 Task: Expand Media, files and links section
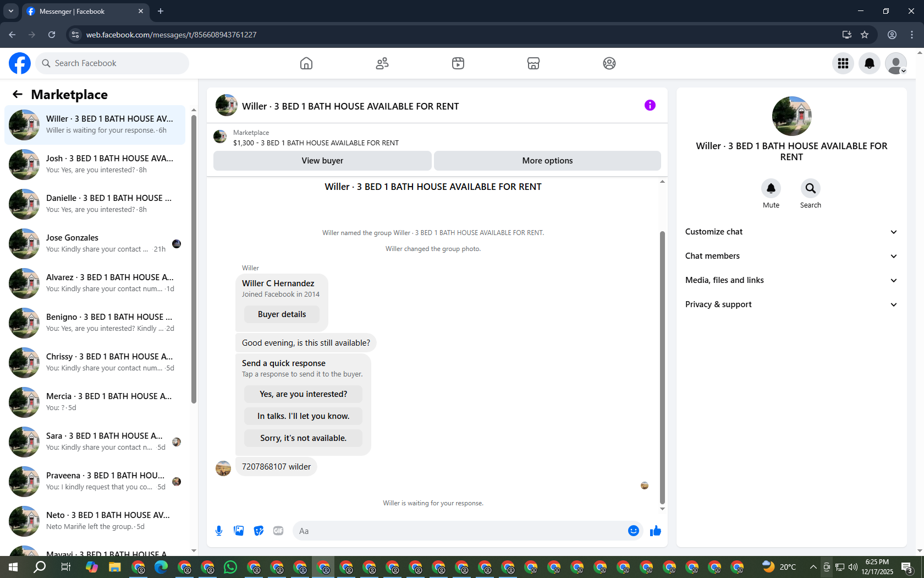791,280
